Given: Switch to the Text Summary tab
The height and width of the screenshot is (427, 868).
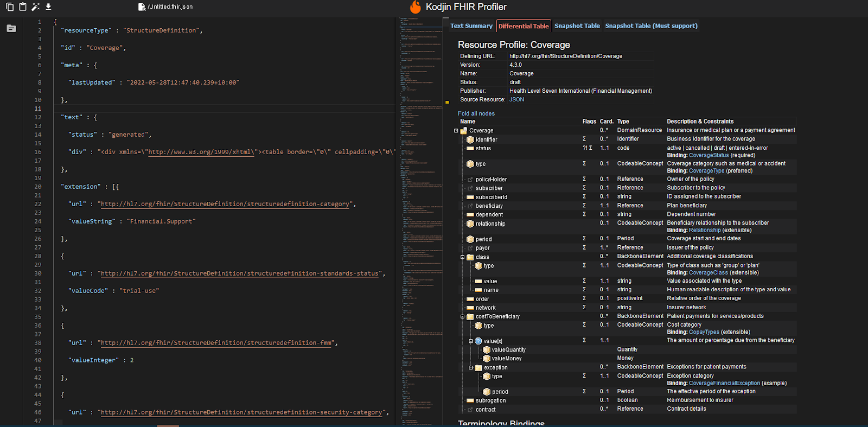Looking at the screenshot, I should pos(471,26).
